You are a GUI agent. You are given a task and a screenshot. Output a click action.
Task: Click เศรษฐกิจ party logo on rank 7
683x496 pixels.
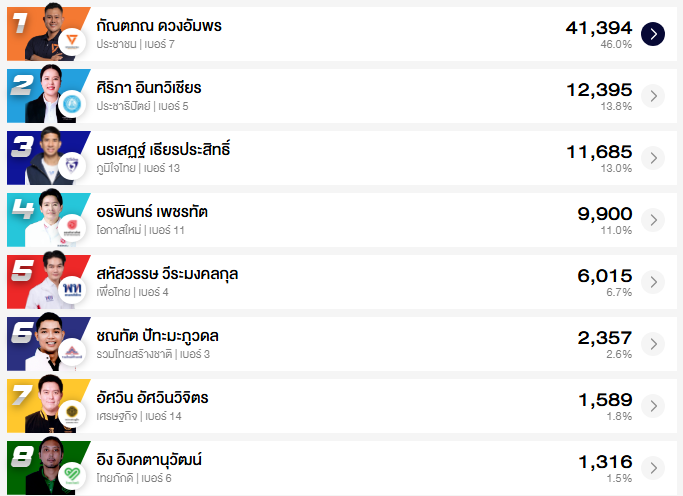coord(72,414)
